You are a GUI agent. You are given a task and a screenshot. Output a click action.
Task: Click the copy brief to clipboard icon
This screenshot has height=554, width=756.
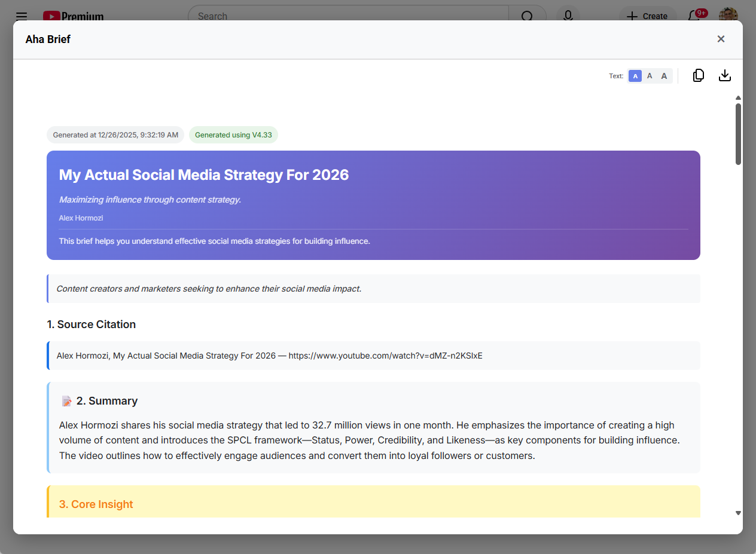click(x=698, y=75)
